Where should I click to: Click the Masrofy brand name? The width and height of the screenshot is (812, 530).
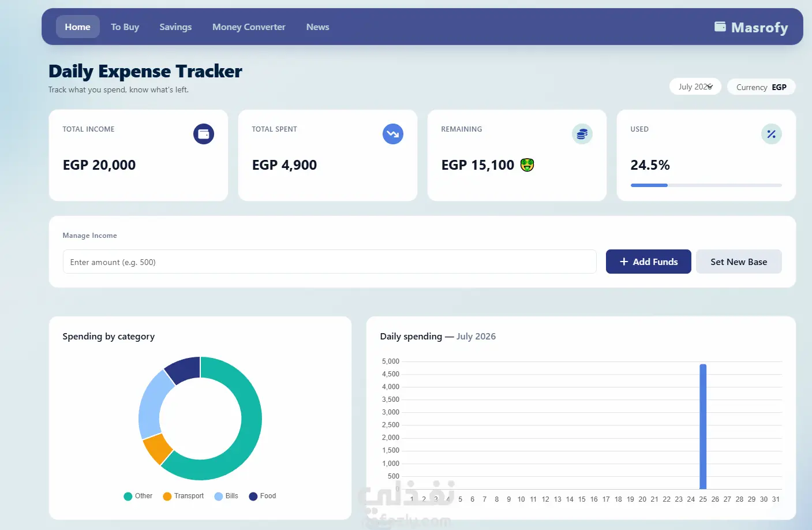(x=759, y=27)
